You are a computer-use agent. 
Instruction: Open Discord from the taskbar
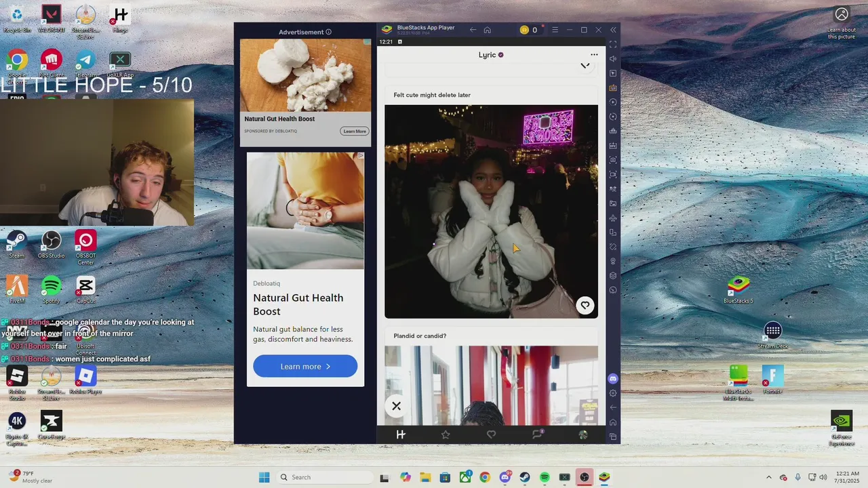(505, 477)
